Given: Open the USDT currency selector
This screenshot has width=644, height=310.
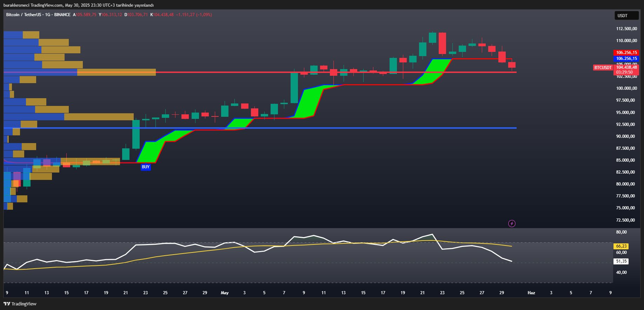Looking at the screenshot, I should coord(626,15).
